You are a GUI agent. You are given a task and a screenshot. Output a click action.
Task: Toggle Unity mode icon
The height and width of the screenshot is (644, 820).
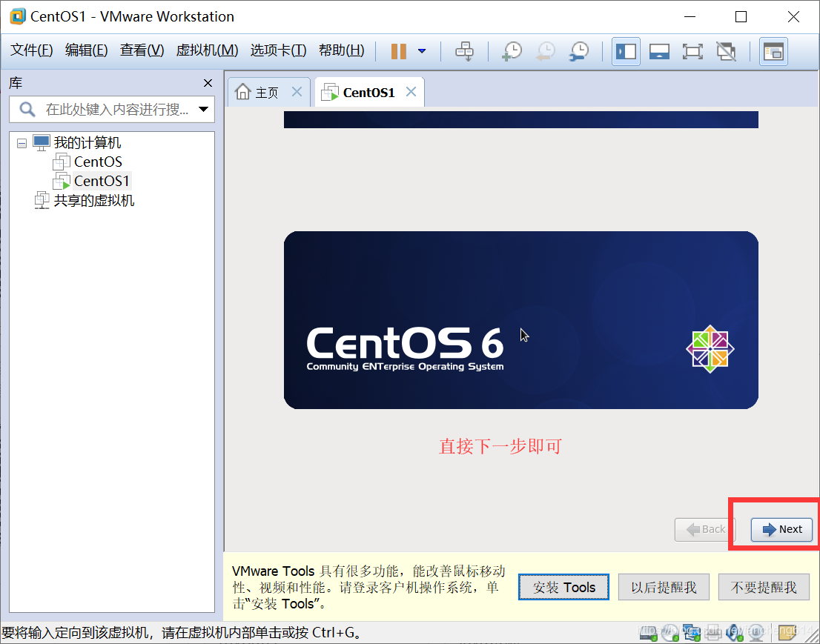(726, 51)
